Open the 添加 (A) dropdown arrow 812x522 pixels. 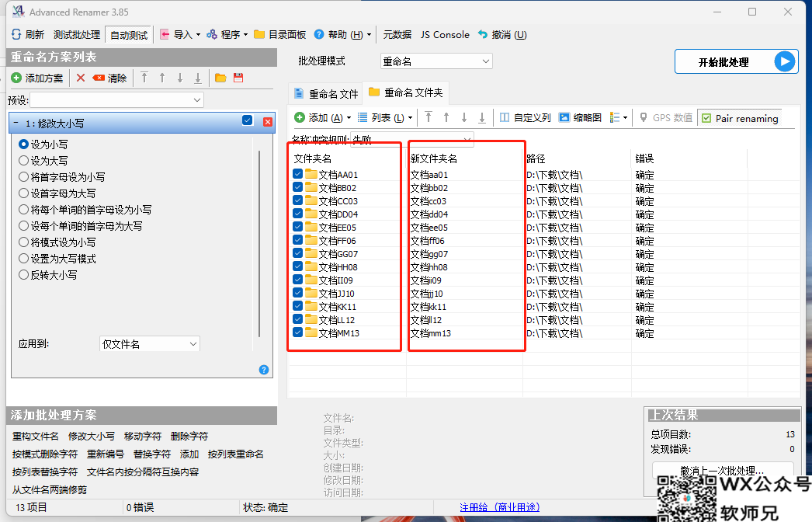[x=349, y=117]
